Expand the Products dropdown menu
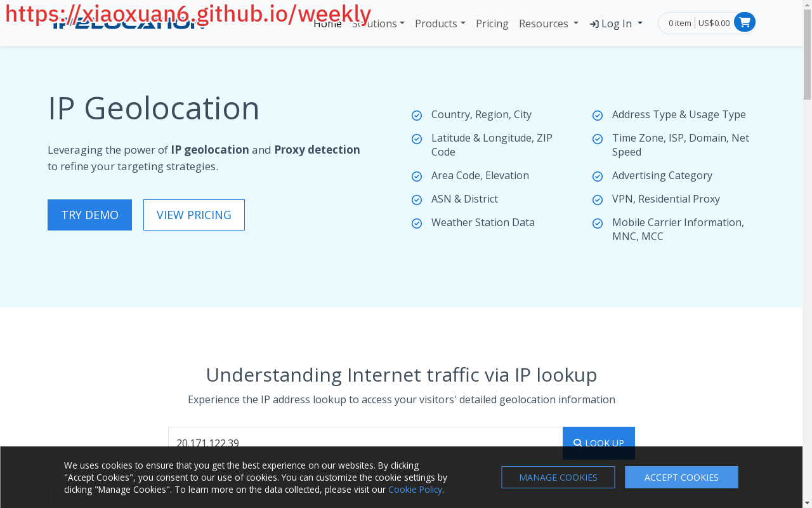The width and height of the screenshot is (812, 508). coord(440,23)
